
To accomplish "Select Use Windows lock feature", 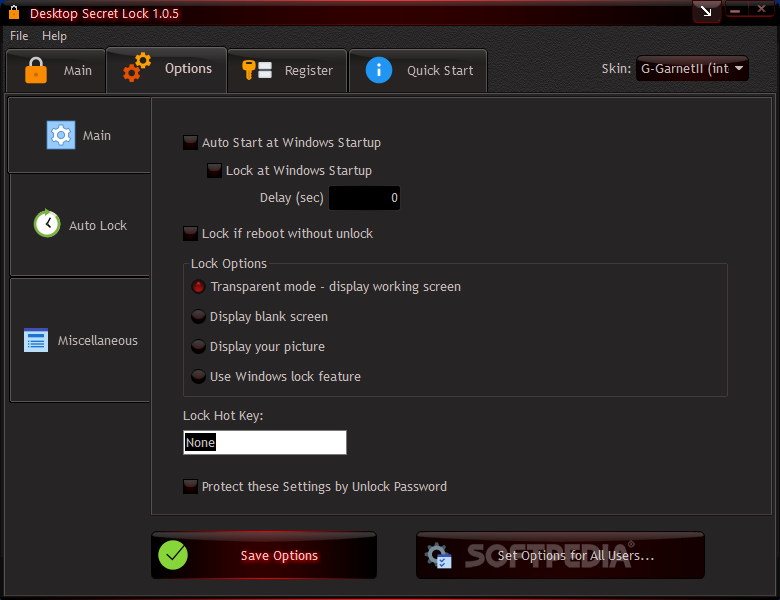I will tap(198, 376).
